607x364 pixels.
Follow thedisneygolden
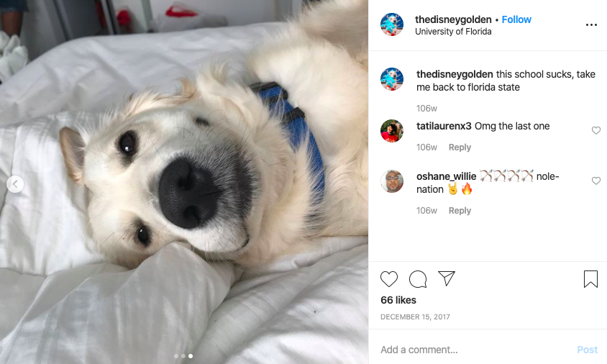(x=516, y=19)
